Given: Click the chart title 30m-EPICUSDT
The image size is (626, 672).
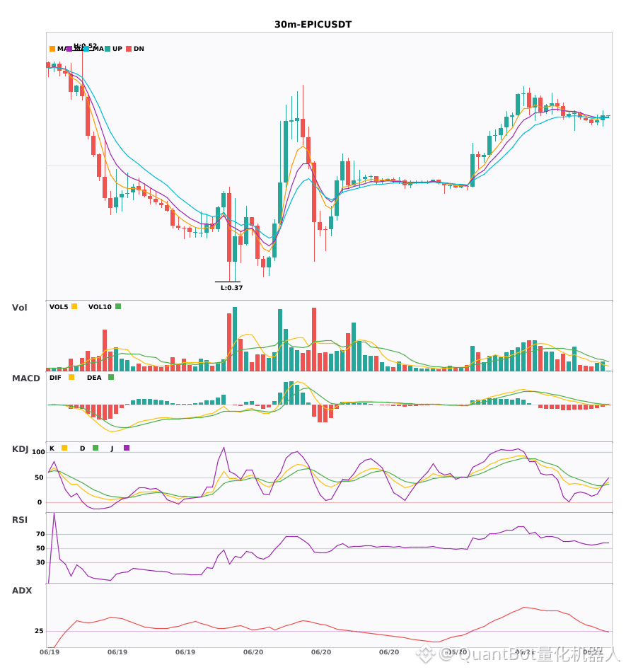Looking at the screenshot, I should (x=313, y=25).
